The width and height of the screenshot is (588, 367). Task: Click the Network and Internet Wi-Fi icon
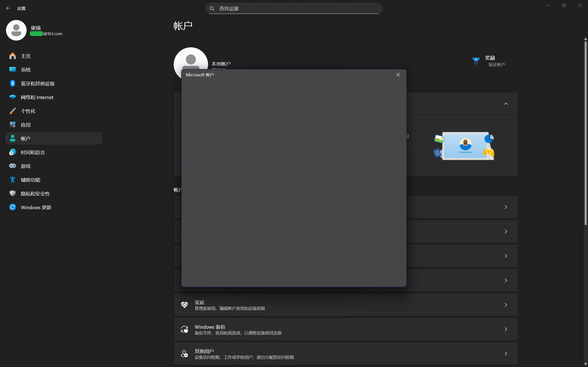point(13,97)
